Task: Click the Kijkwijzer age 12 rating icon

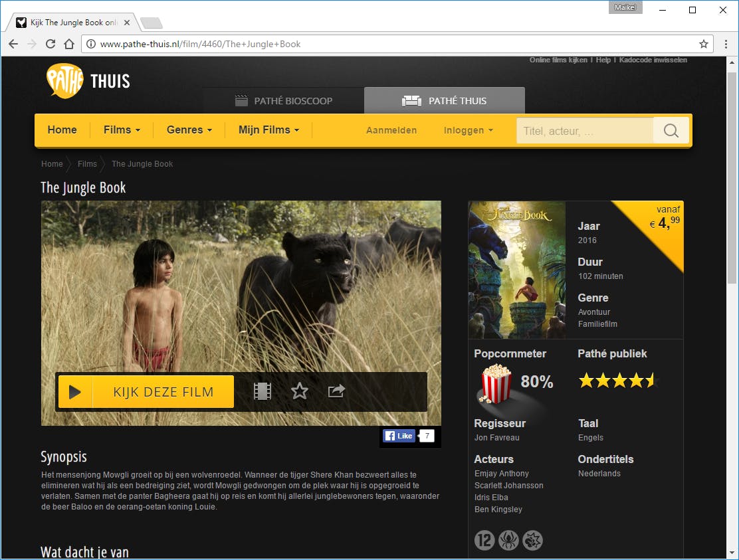Action: pyautogui.click(x=484, y=540)
